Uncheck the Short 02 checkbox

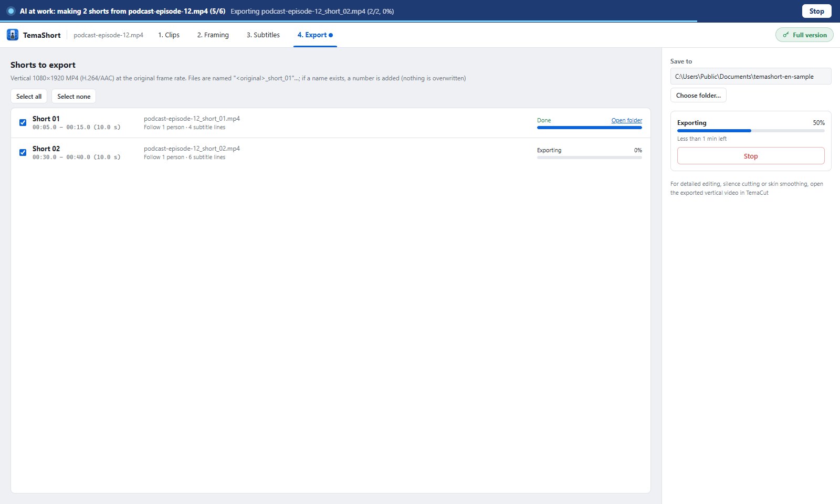pyautogui.click(x=23, y=153)
